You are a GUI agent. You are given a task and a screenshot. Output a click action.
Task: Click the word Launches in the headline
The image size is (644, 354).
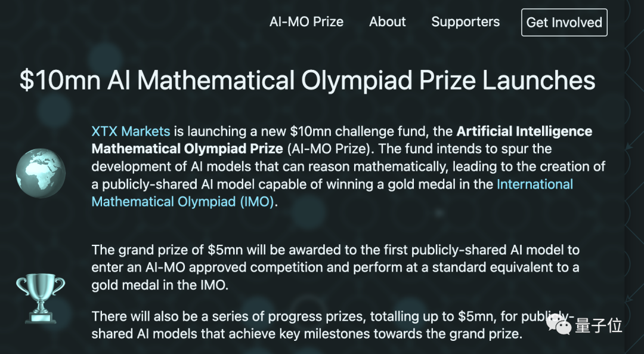(x=538, y=80)
